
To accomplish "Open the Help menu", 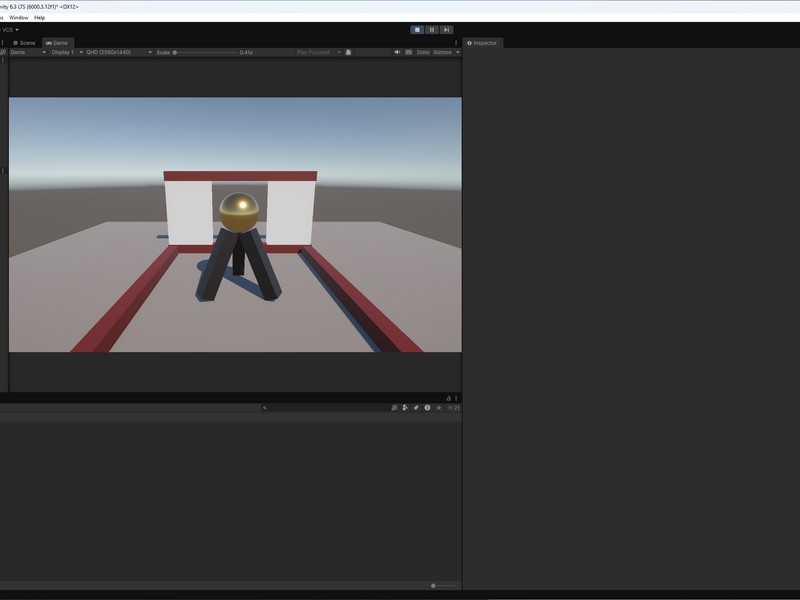I will point(40,17).
